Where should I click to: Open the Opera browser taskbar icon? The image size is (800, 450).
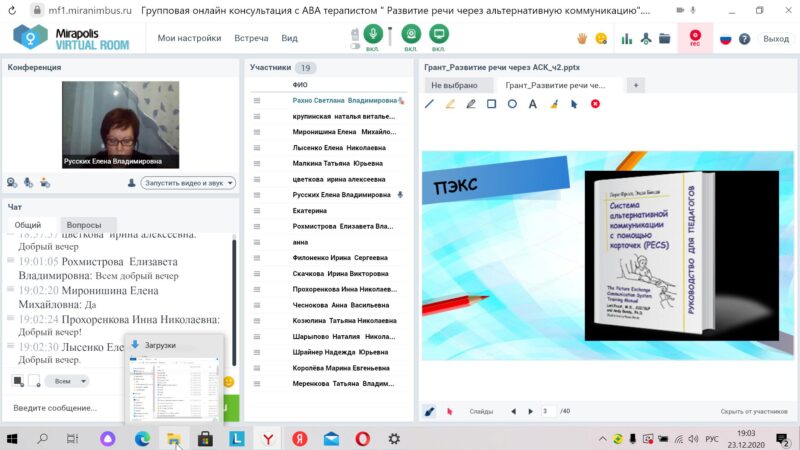tap(362, 438)
